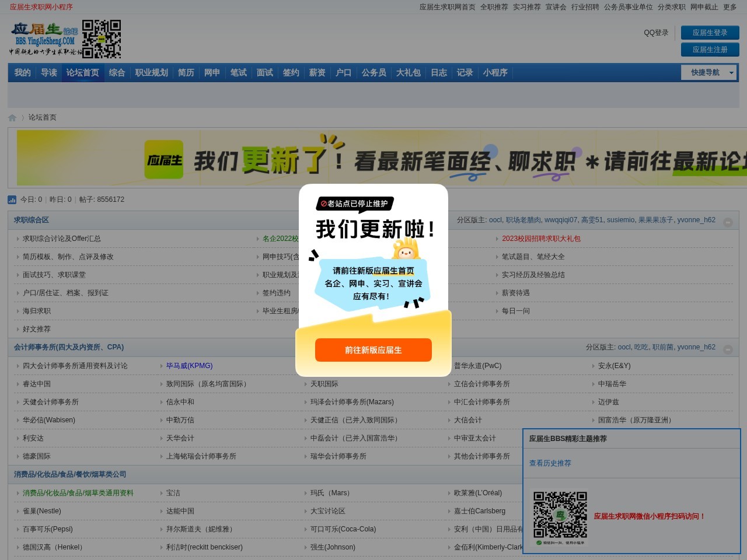Screen dimensions: 747x560
Task: Click 实习推荐 in top bar
Action: pyautogui.click(x=527, y=7)
